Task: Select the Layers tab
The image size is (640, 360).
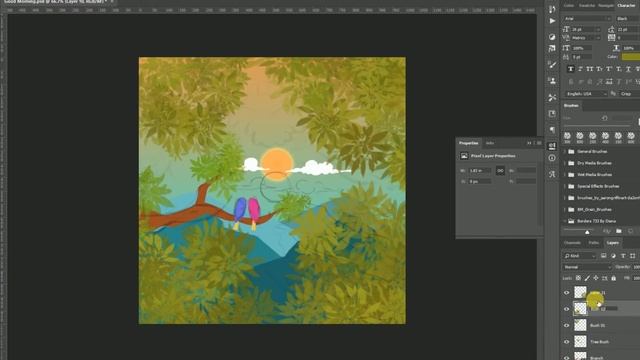Action: pyautogui.click(x=612, y=242)
